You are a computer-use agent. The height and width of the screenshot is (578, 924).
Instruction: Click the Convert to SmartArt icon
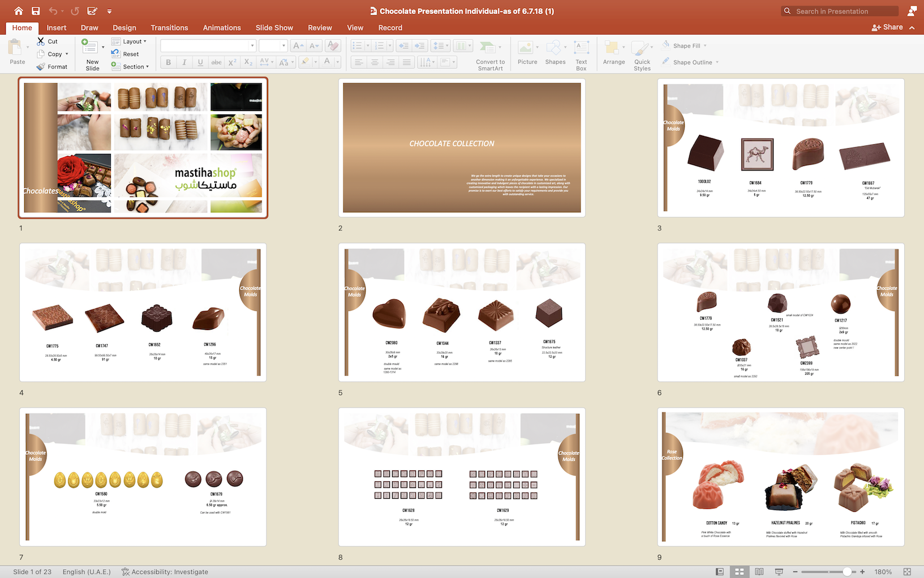point(490,55)
